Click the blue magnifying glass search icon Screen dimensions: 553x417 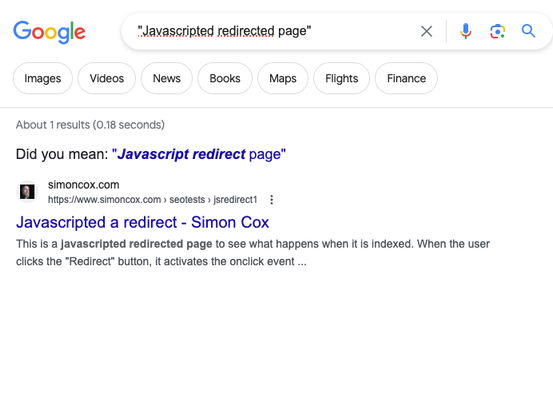[x=528, y=31]
